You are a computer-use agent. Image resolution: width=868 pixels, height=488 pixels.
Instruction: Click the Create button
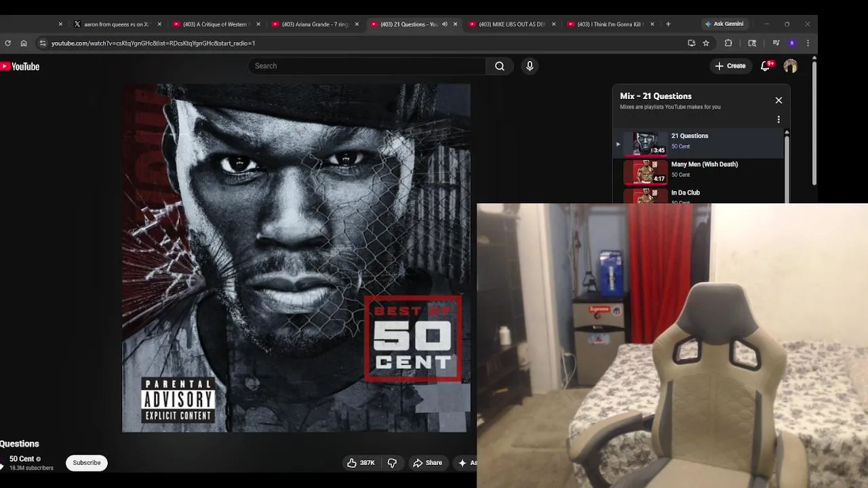click(730, 66)
